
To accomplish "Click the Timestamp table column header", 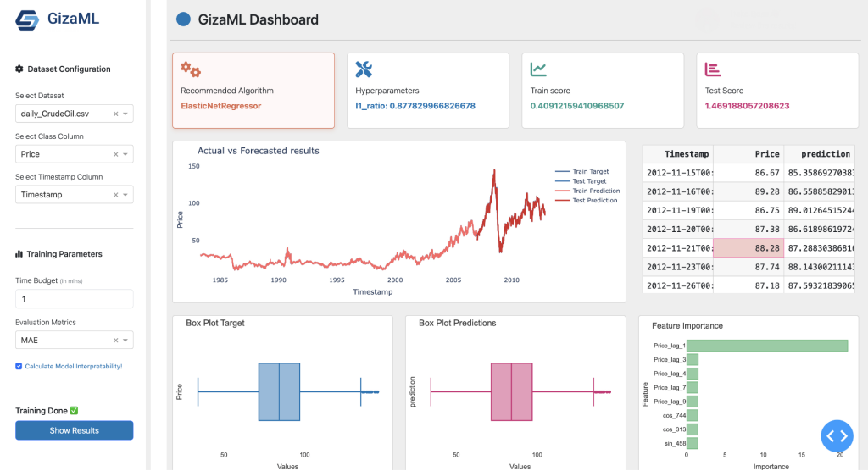I will pos(678,154).
